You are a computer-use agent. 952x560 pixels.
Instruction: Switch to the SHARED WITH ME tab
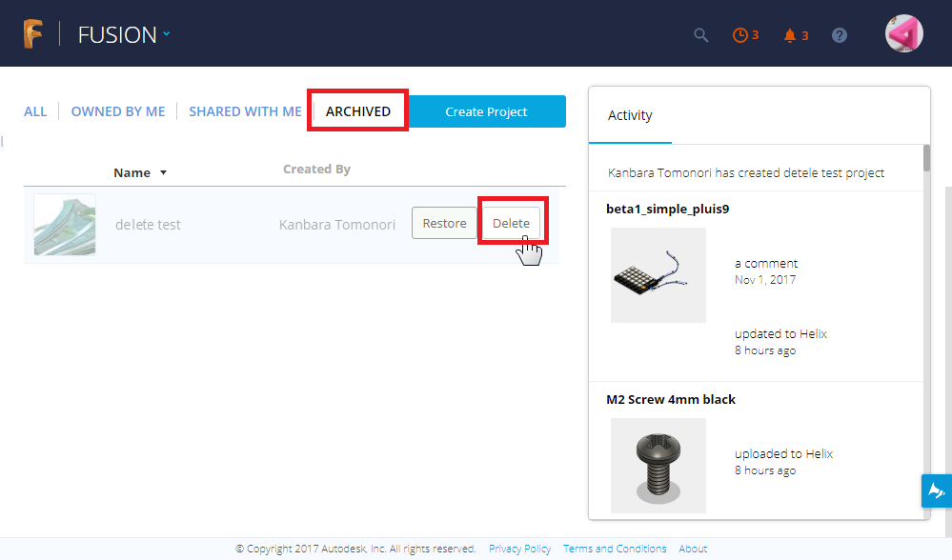coord(245,111)
